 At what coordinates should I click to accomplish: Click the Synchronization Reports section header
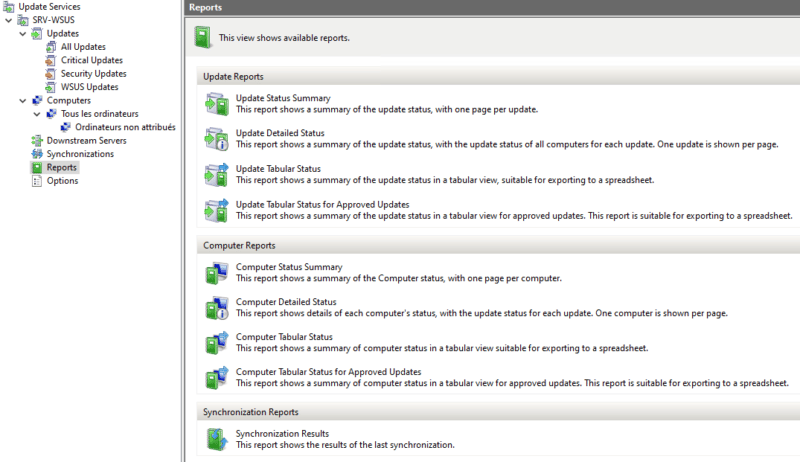[x=498, y=412]
